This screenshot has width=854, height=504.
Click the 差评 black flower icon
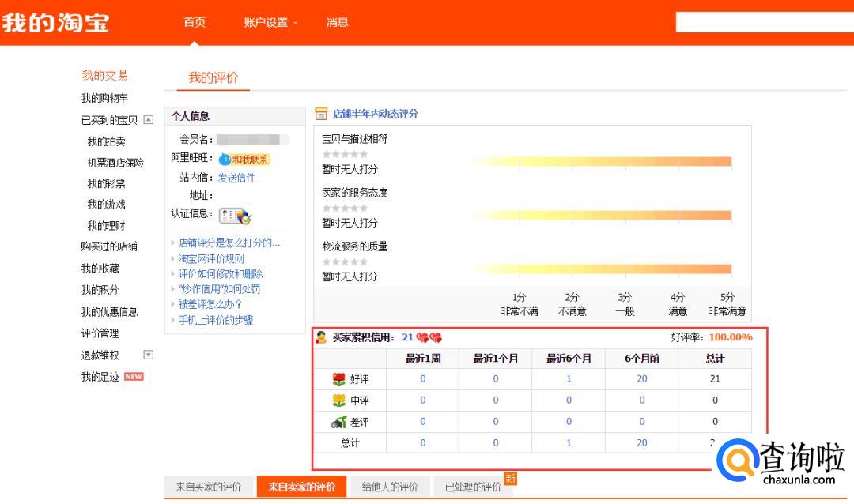point(338,422)
